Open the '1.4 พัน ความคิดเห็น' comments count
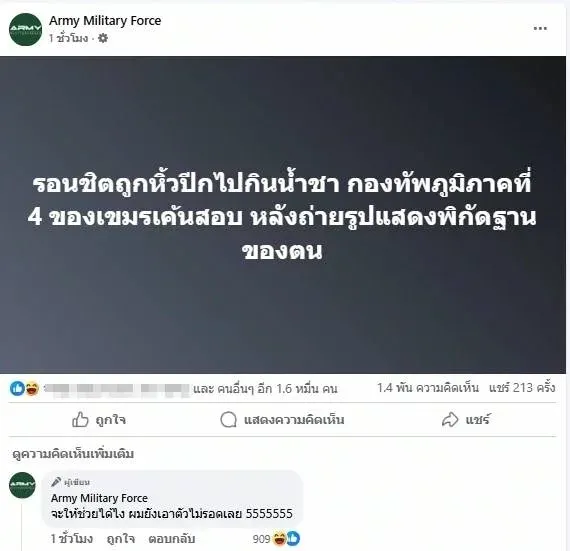Viewport: 570px width, 551px height. 428,388
